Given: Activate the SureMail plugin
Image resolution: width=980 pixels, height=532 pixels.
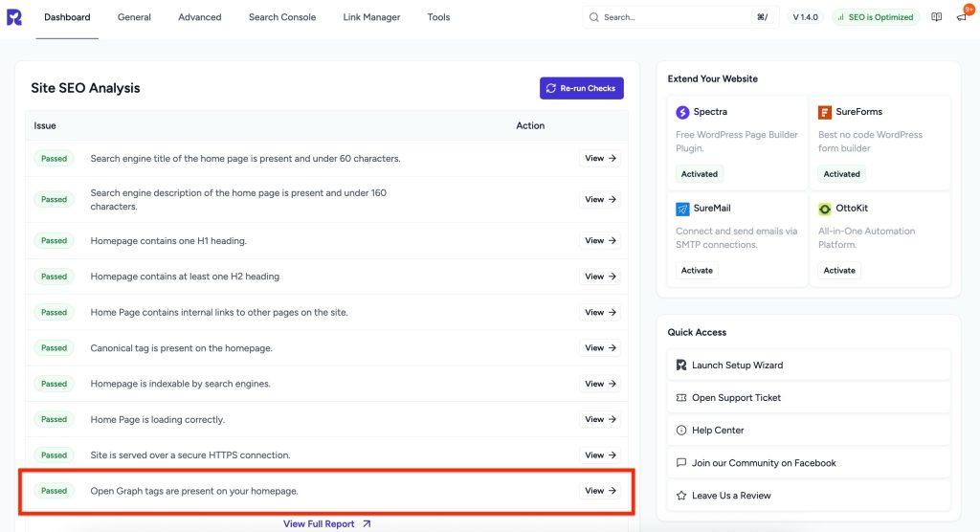Looking at the screenshot, I should [697, 271].
